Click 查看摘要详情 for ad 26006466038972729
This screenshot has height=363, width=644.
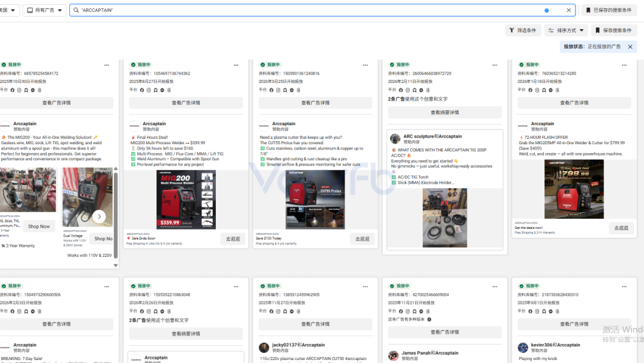(x=445, y=113)
